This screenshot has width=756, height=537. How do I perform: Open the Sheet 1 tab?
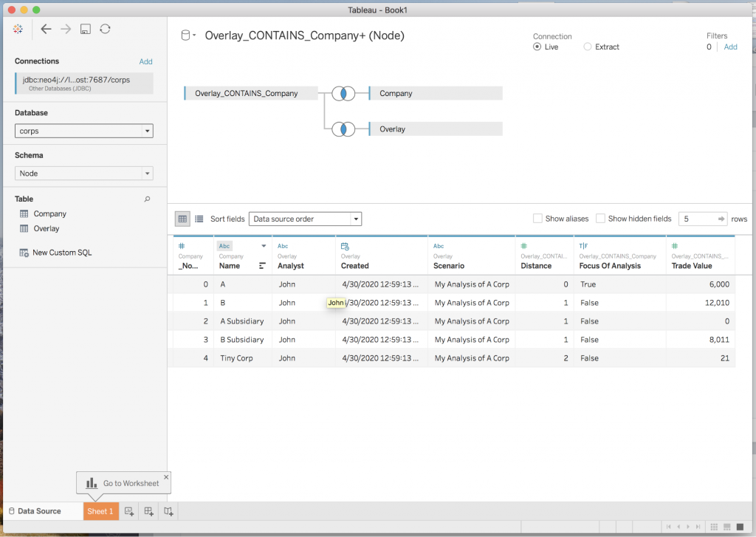coord(100,511)
